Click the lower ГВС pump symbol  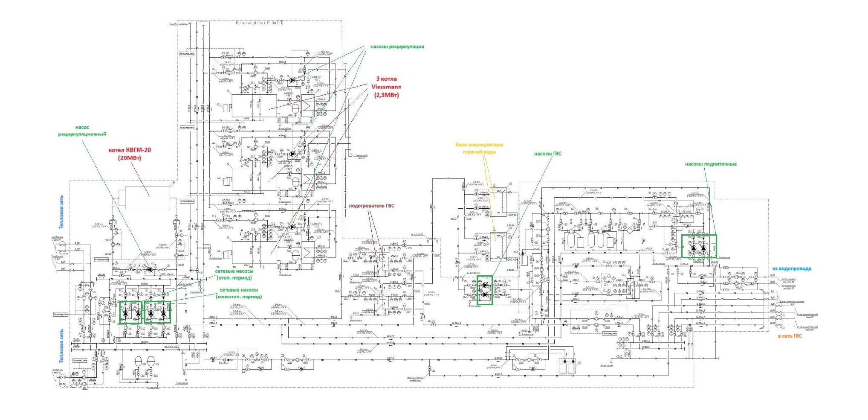tap(486, 295)
